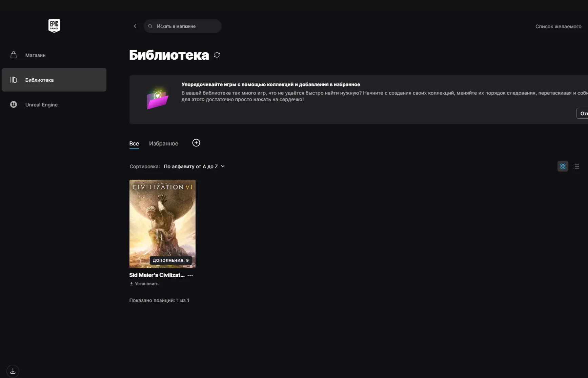Open downloads via the bottom-left download icon

[13, 371]
